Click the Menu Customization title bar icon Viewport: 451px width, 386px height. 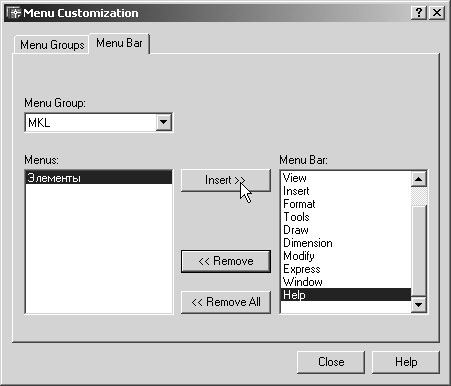coord(14,13)
